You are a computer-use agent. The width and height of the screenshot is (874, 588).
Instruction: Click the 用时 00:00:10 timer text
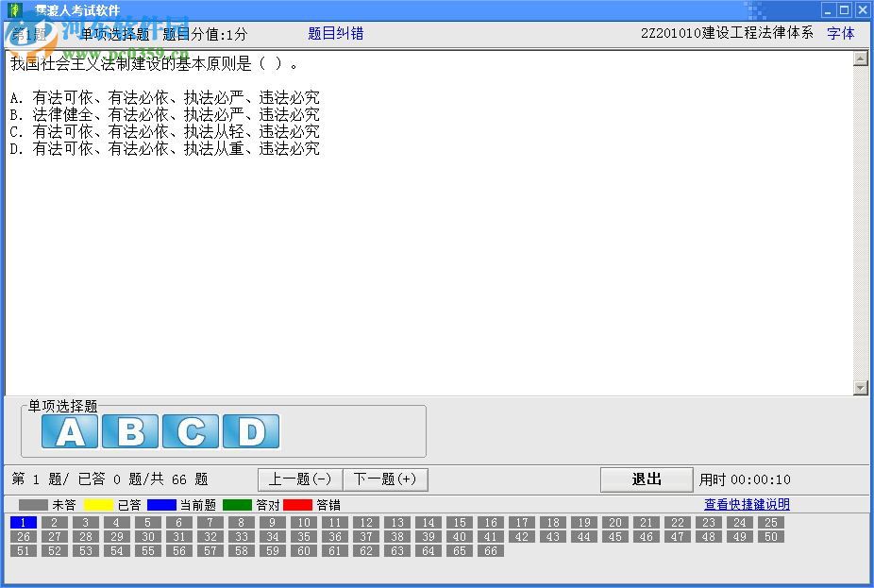(745, 479)
